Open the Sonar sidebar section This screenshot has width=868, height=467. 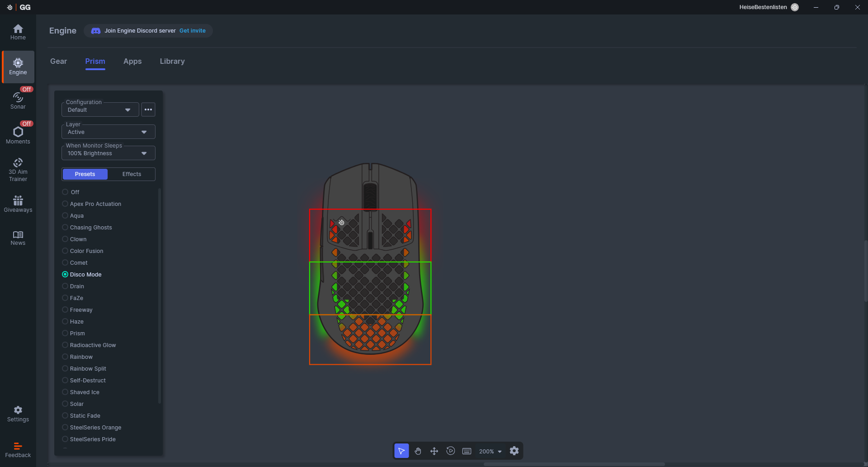point(18,100)
